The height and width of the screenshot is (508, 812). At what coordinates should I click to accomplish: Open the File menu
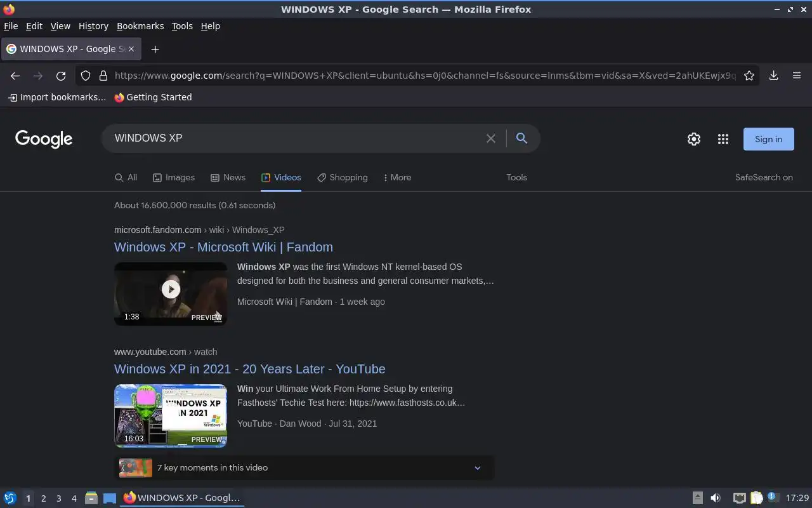tap(11, 26)
